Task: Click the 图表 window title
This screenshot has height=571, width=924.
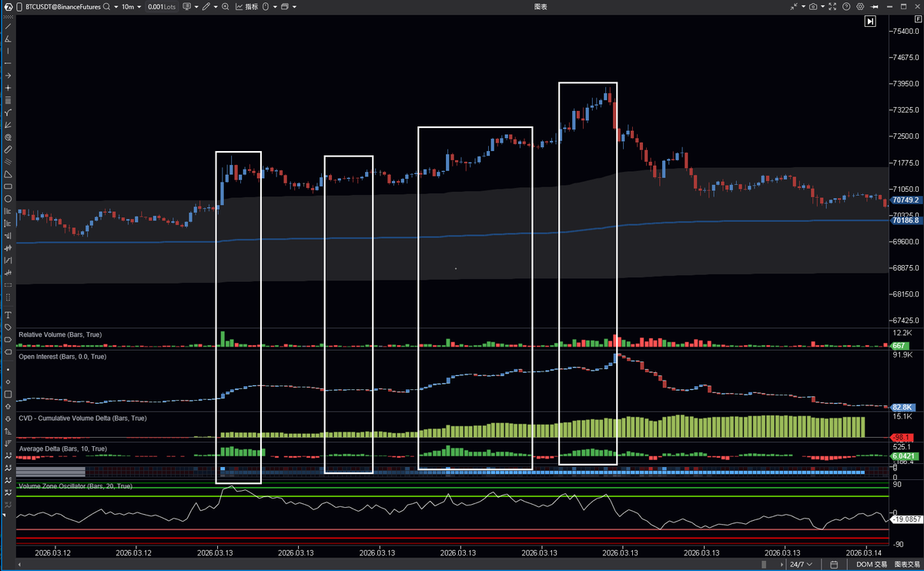Action: pos(541,6)
